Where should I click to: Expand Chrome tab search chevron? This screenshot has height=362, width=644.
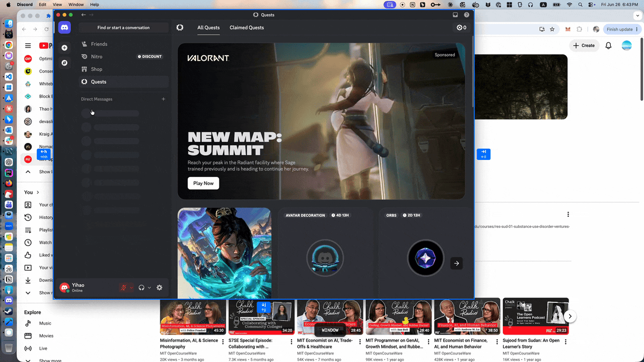click(638, 15)
